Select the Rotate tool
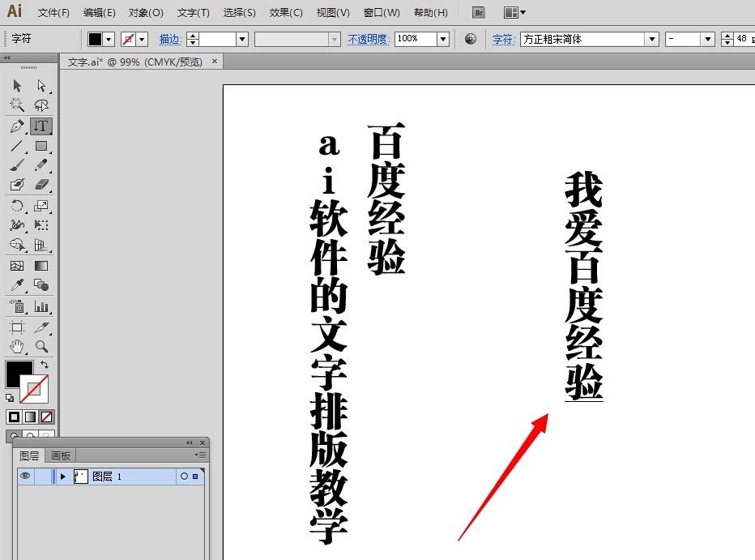The width and height of the screenshot is (755, 560). (17, 206)
